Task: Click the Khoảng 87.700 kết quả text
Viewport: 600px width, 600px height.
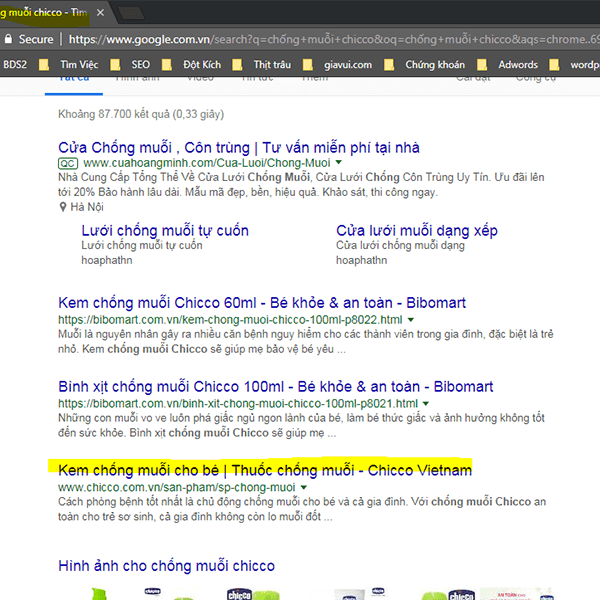Action: (141, 114)
